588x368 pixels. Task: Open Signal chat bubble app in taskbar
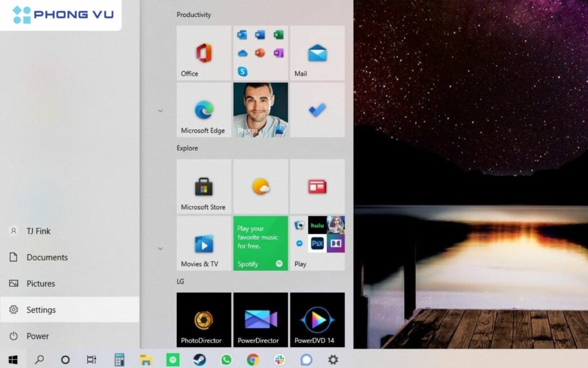pyautogui.click(x=306, y=359)
